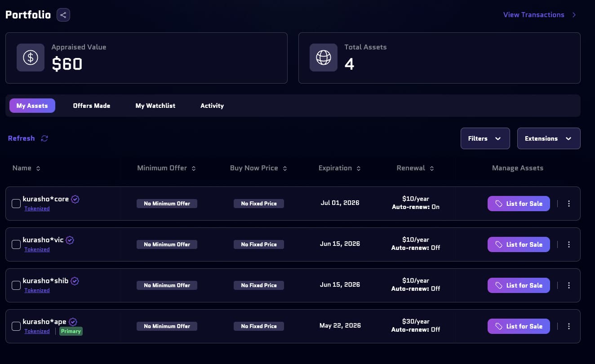Click the refresh arrows icon
The image size is (595, 364).
[44, 138]
